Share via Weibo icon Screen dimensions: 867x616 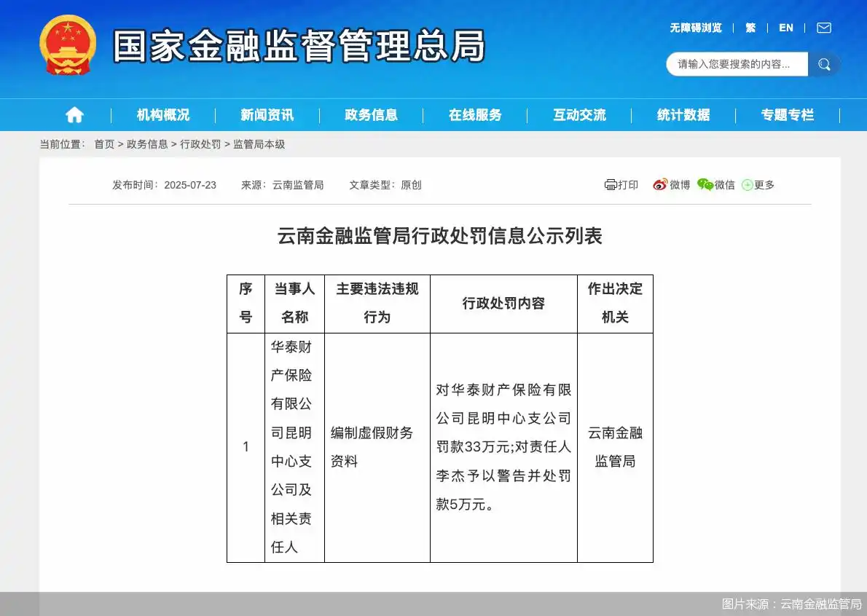659,184
